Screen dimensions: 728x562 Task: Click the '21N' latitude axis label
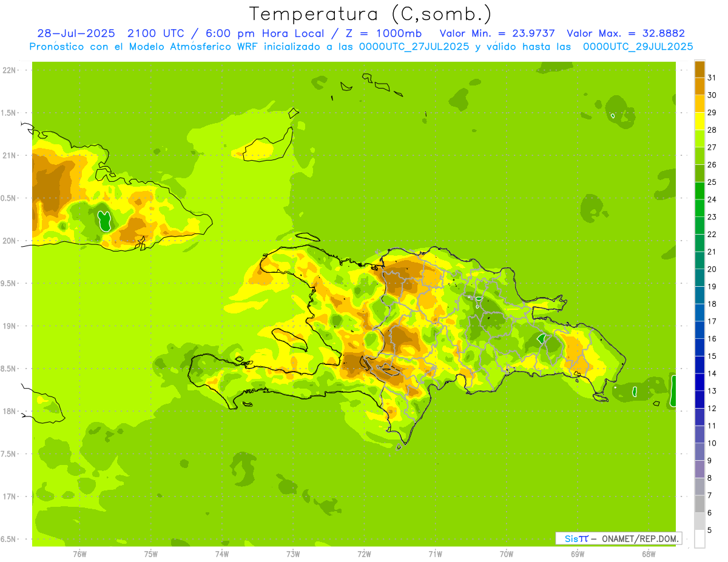click(x=8, y=156)
